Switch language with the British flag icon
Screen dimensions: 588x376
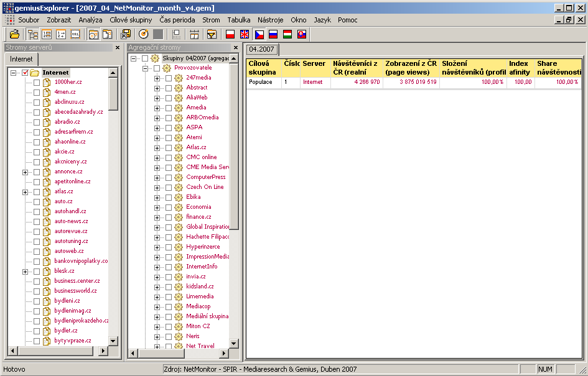pyautogui.click(x=245, y=34)
